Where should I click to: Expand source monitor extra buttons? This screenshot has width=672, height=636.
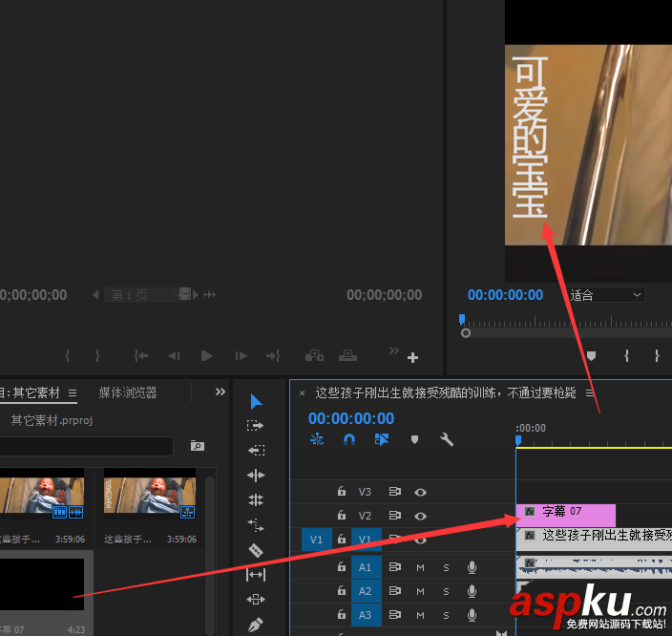pos(394,350)
